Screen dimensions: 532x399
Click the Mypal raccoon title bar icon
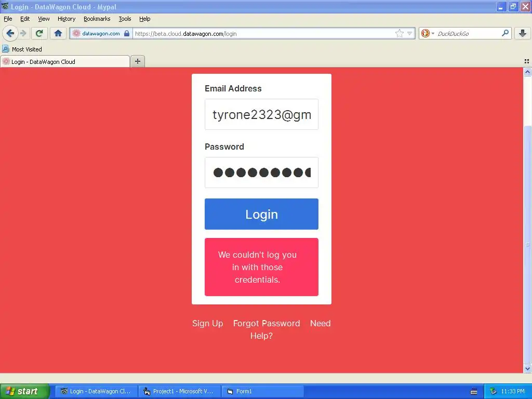[5, 6]
